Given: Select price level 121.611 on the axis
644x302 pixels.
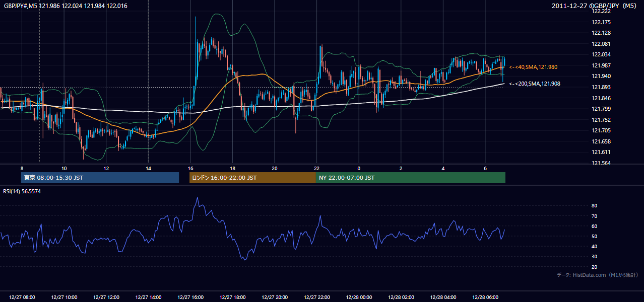Looking at the screenshot, I should tap(602, 152).
